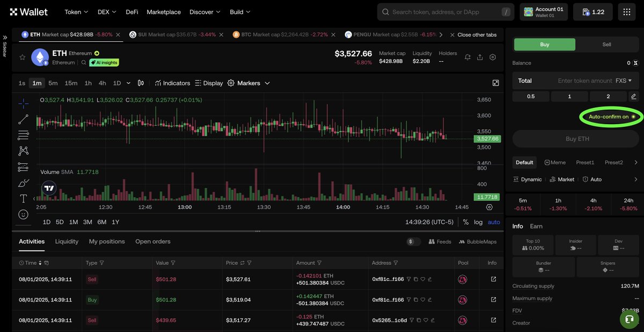Screen dimensions: 644x332
Task: Open external link for Buy row
Action: (x=493, y=300)
